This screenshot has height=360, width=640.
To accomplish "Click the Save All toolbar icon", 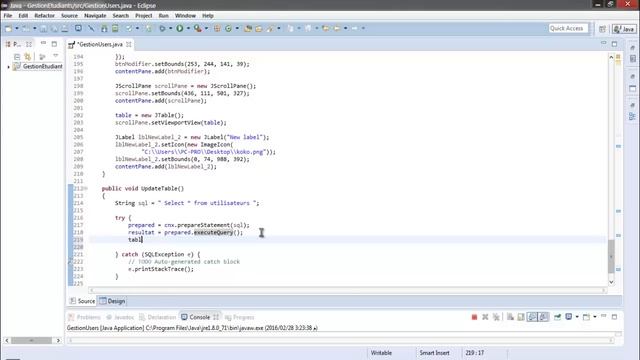I will (54, 29).
